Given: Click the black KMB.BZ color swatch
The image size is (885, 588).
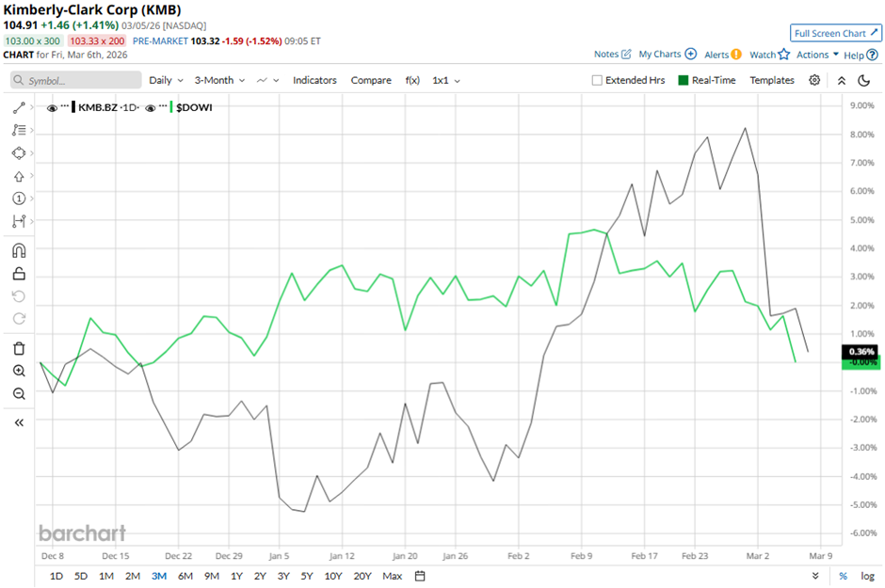Looking at the screenshot, I should pyautogui.click(x=73, y=107).
